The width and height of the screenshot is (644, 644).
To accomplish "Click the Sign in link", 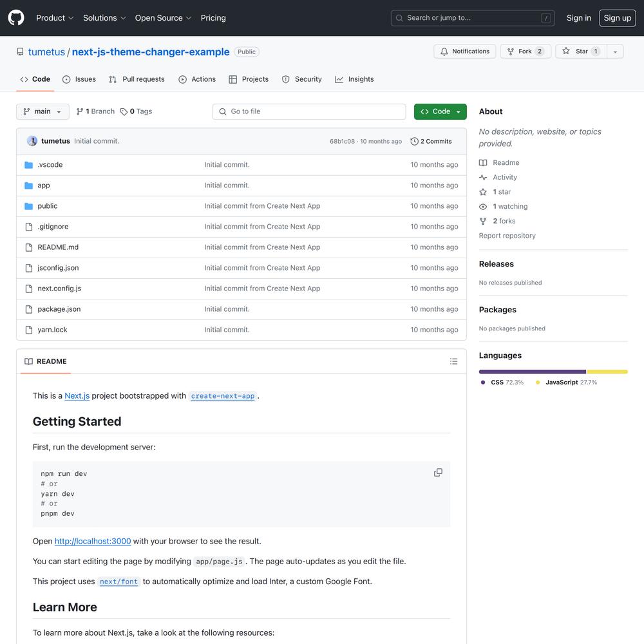I will 579,18.
